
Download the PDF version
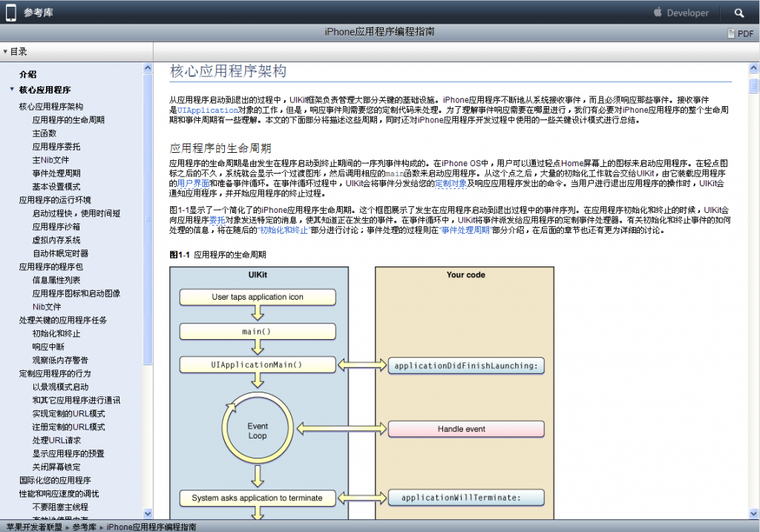[x=741, y=33]
